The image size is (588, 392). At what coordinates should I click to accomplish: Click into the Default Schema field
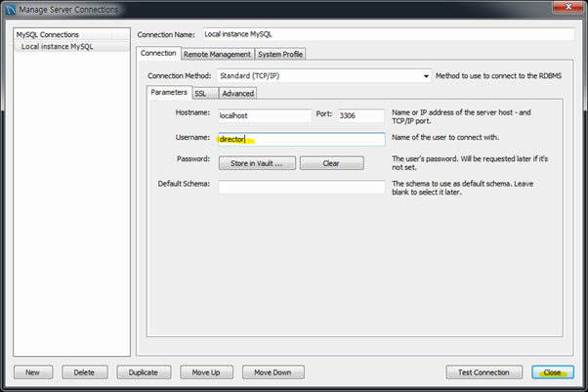[302, 187]
